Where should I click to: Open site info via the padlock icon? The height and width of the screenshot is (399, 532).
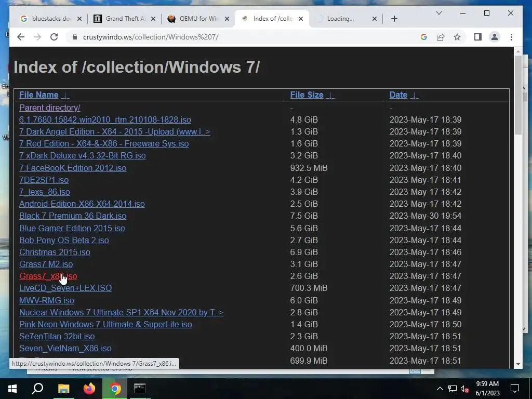click(x=75, y=37)
